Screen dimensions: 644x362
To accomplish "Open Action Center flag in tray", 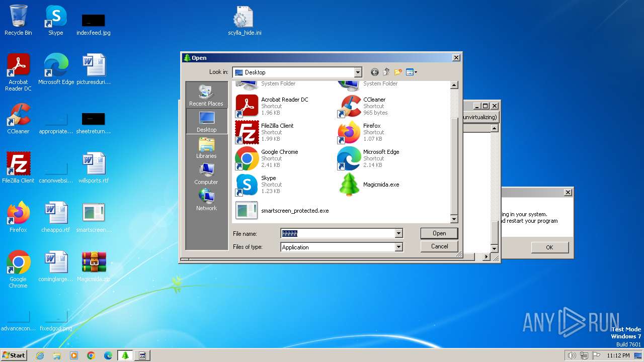I will tap(597, 355).
